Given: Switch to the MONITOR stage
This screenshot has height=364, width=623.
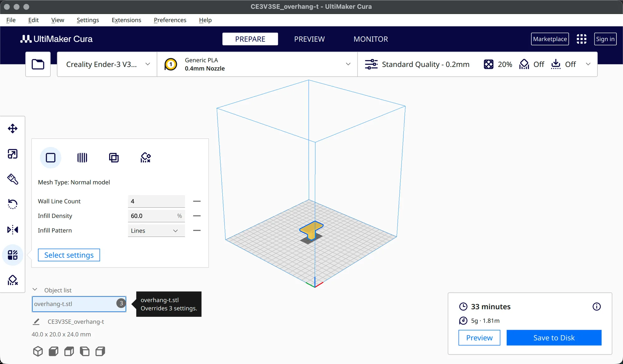Looking at the screenshot, I should click(371, 39).
